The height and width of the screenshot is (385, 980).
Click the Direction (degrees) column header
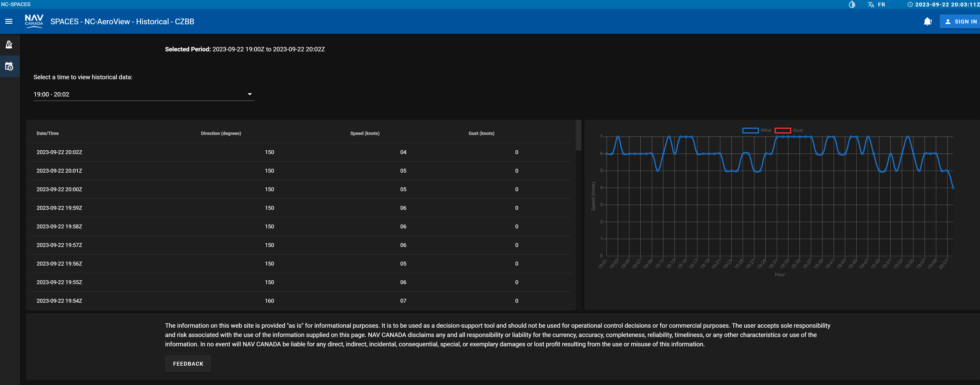click(221, 133)
